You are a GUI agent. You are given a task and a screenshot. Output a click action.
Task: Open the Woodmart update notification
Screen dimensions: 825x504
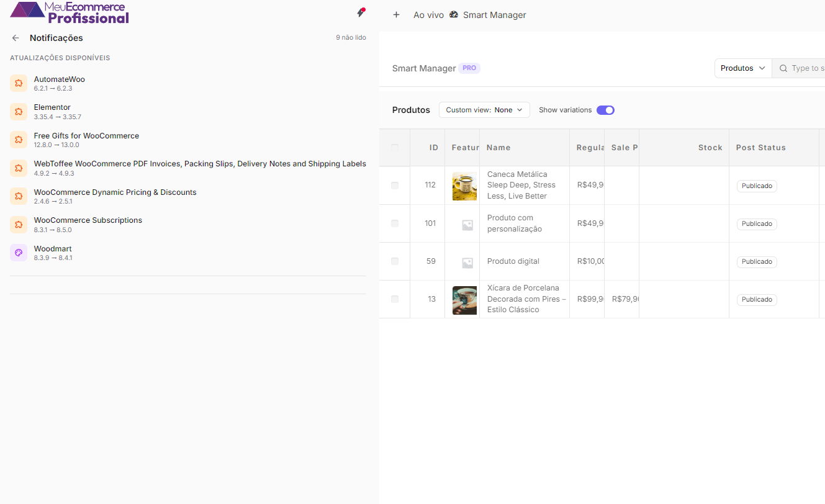coord(188,253)
